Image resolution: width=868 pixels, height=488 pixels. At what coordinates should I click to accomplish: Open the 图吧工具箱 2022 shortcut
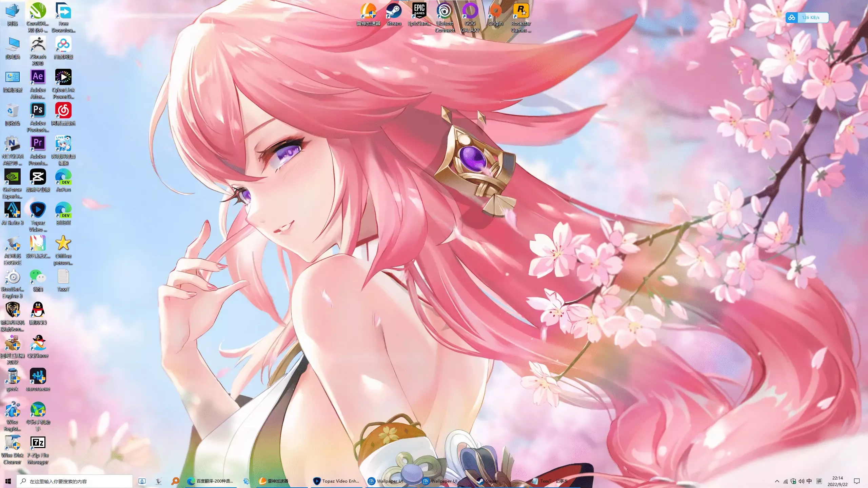[12, 350]
